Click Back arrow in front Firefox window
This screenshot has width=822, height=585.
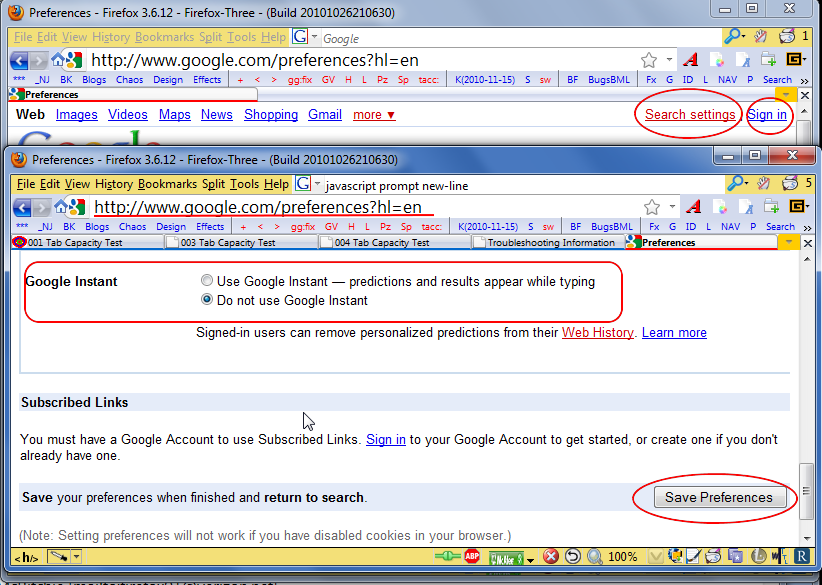tap(22, 208)
